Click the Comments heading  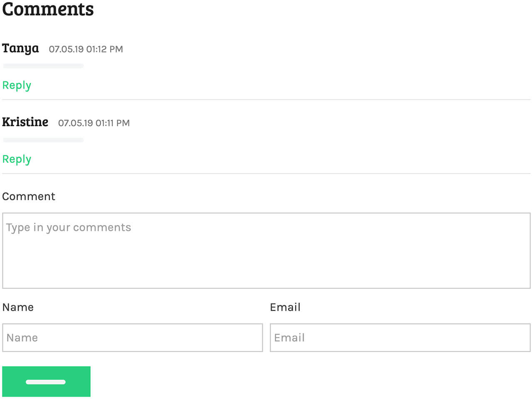coord(48,9)
